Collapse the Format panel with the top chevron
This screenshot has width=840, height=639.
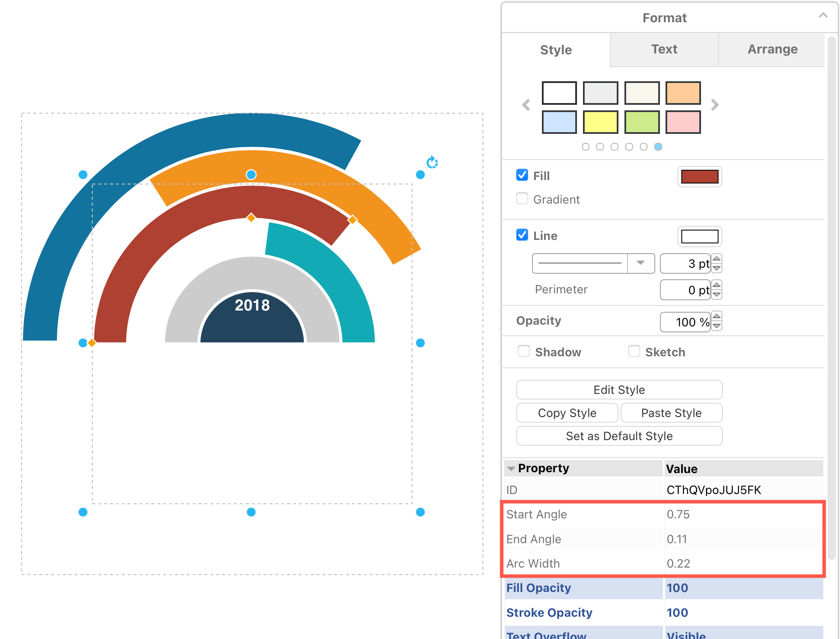point(823,16)
